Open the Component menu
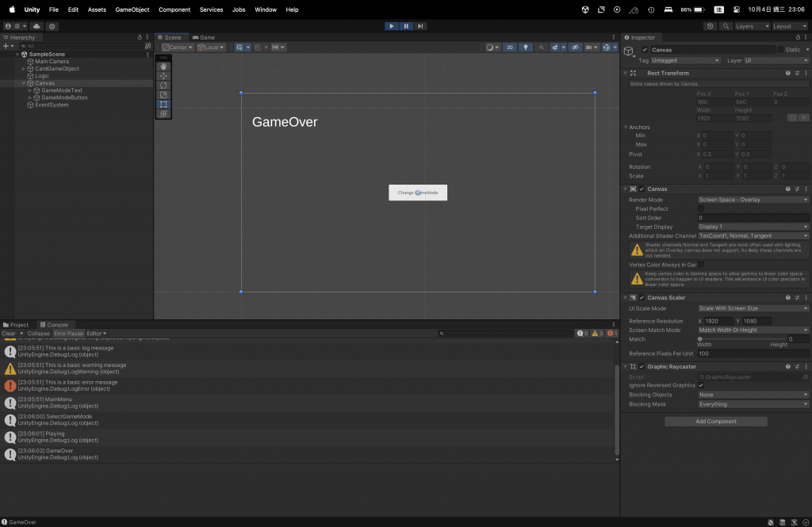Image resolution: width=812 pixels, height=527 pixels. tap(174, 10)
